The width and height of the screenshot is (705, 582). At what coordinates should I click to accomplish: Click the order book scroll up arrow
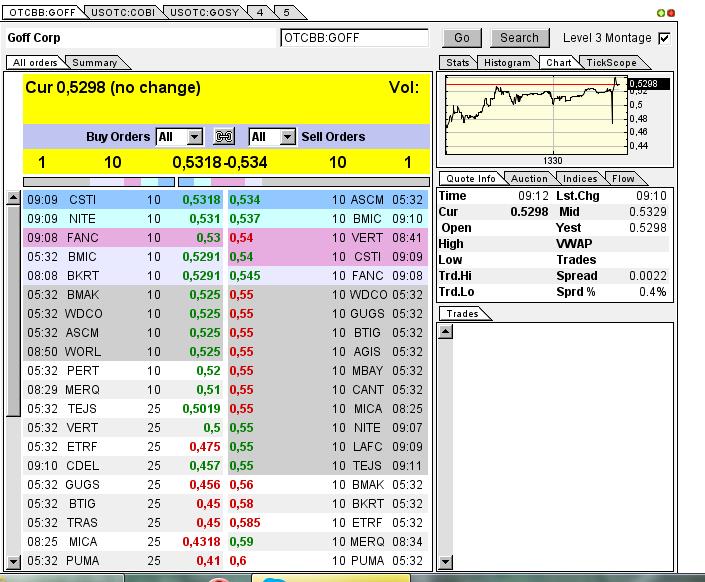click(13, 198)
